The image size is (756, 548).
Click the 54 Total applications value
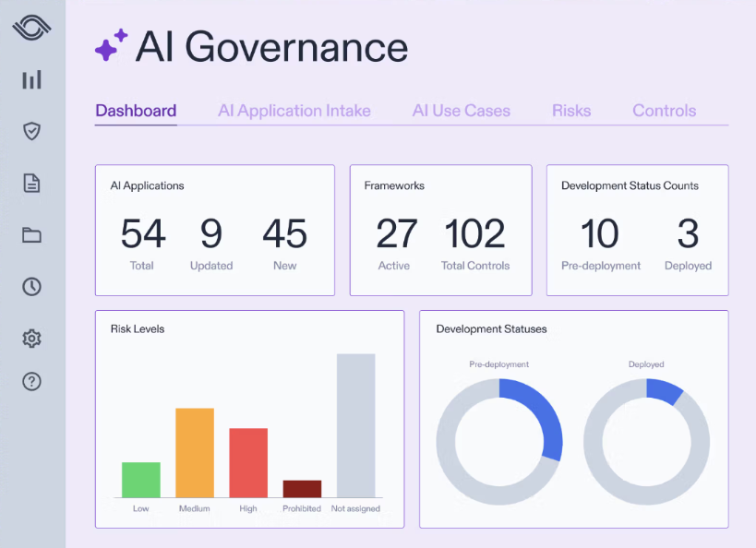click(x=143, y=233)
